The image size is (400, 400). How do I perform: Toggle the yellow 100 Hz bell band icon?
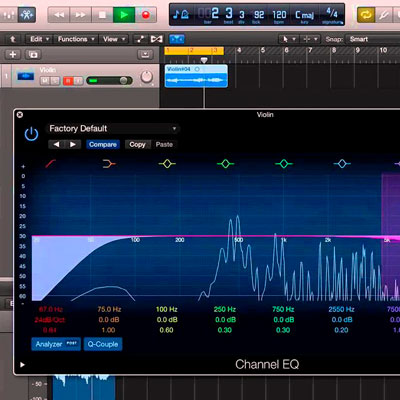167,164
